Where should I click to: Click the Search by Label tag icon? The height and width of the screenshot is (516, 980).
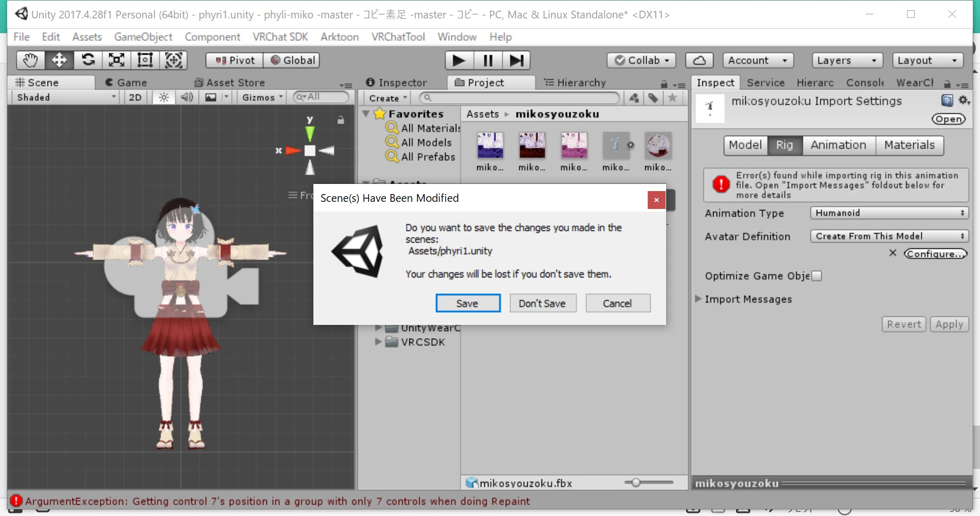(653, 98)
